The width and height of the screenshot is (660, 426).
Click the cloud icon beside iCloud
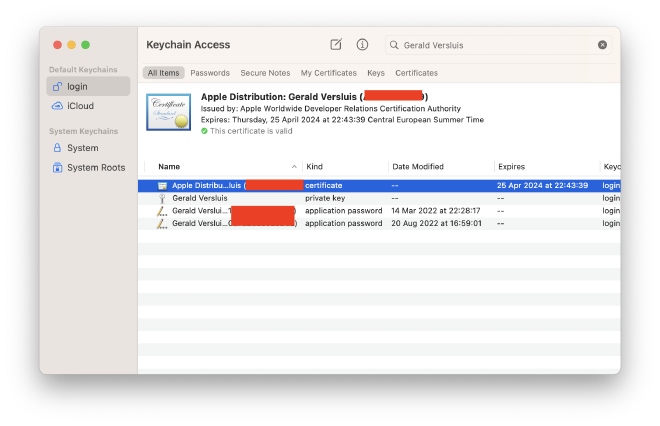click(57, 106)
